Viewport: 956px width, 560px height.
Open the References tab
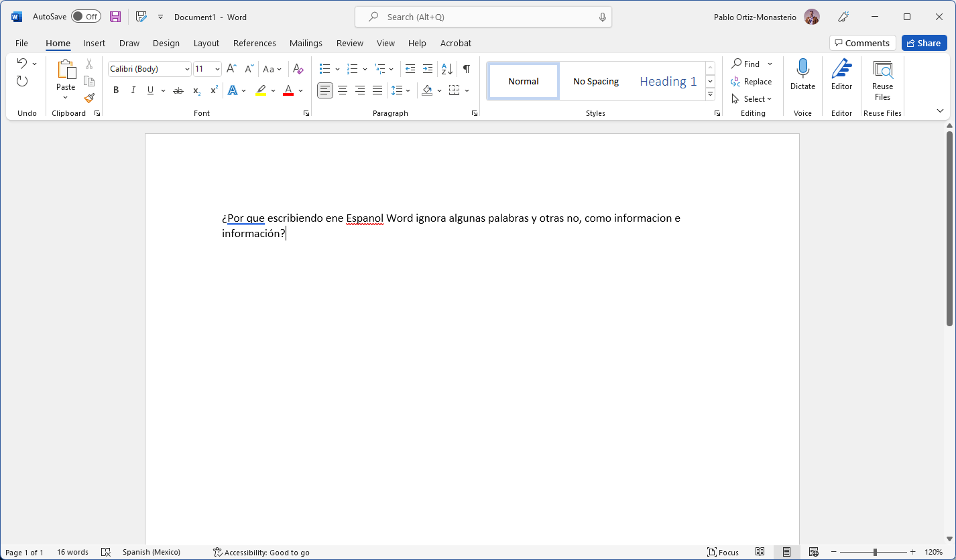(x=254, y=43)
